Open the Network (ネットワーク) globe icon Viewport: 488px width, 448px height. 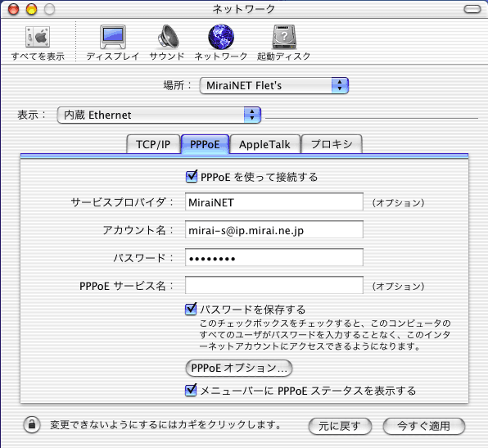(x=220, y=37)
